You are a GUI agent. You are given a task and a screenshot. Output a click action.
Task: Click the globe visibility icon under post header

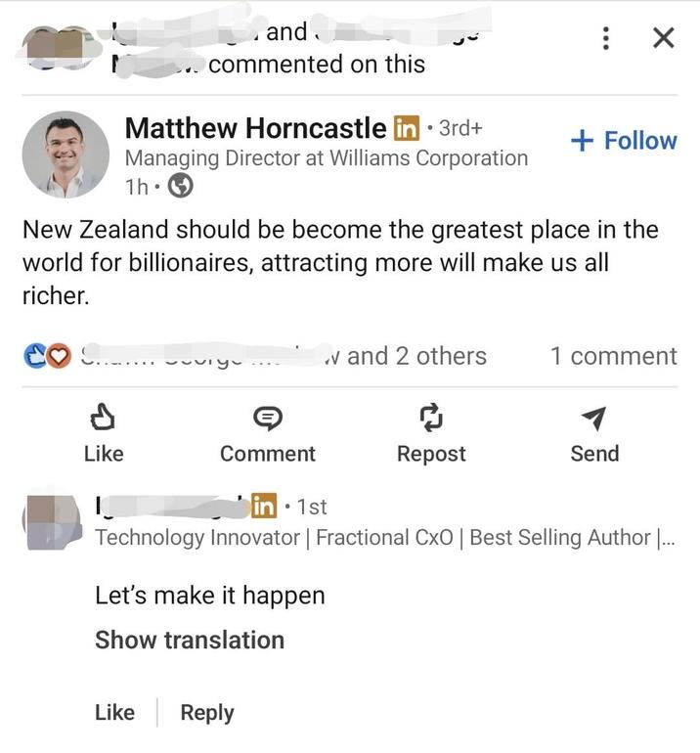pyautogui.click(x=182, y=185)
